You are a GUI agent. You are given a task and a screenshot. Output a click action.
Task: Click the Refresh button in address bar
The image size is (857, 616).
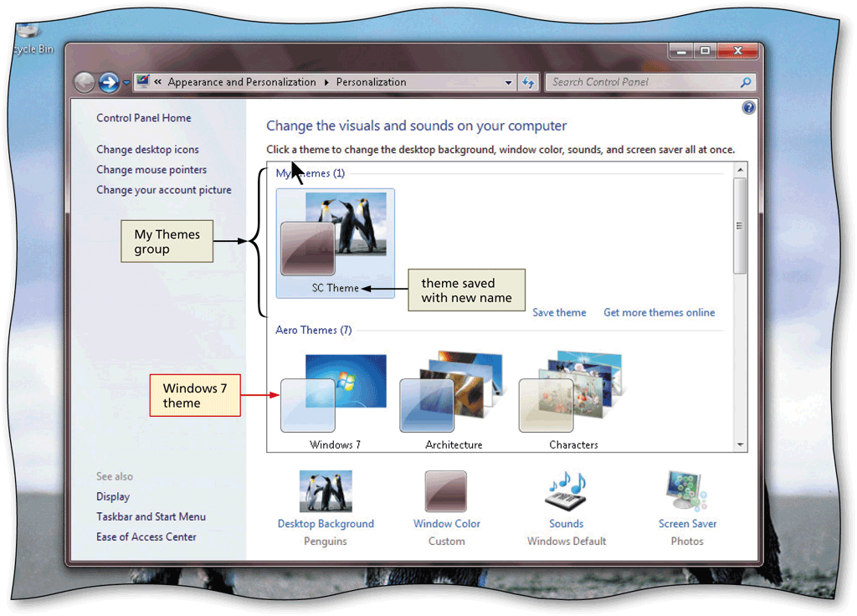click(x=528, y=83)
